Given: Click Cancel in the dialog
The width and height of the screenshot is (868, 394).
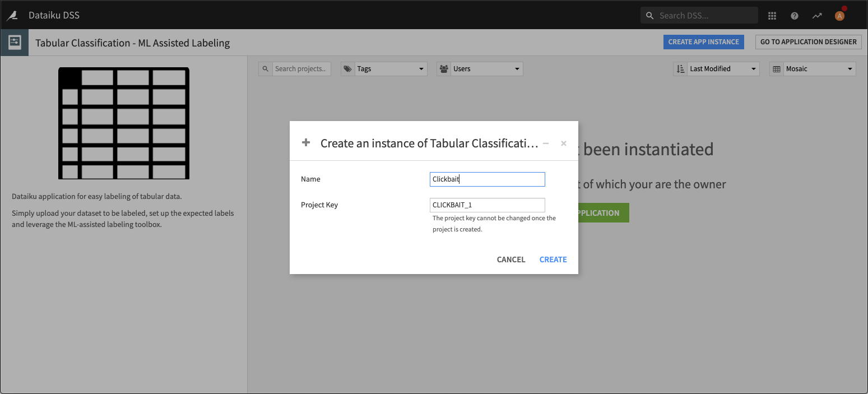Looking at the screenshot, I should (x=511, y=259).
